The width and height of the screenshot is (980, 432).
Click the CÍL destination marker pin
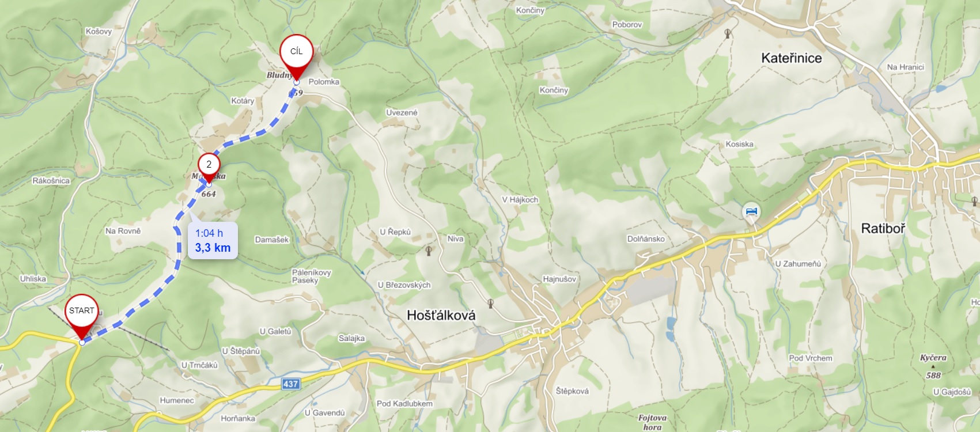[296, 54]
